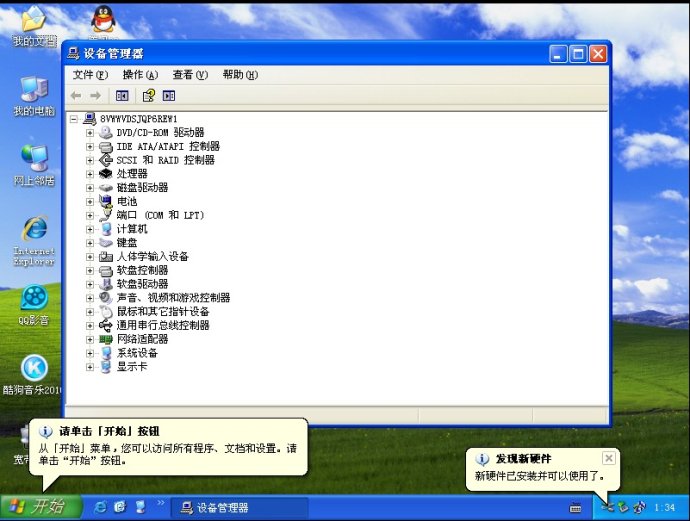Screen dimensions: 690x521
Task: Click 设备管理器 taskbar button
Action: [x=239, y=508]
